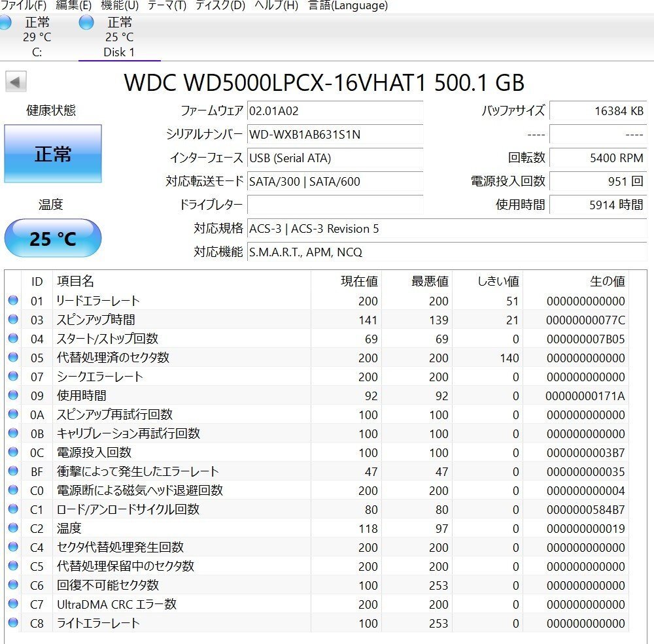This screenshot has height=644, width=654.
Task: Click the health dot beside 回復不可能セクタ数
Action: 14,585
